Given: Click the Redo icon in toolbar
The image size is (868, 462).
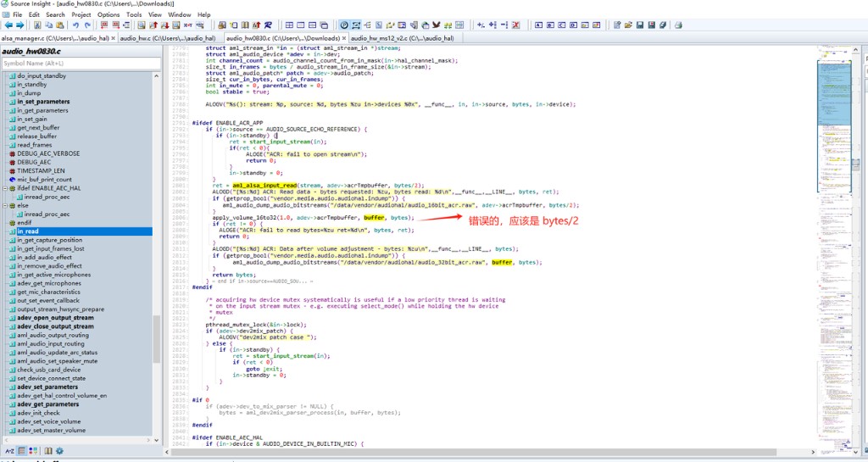Looking at the screenshot, I should tap(87, 25).
